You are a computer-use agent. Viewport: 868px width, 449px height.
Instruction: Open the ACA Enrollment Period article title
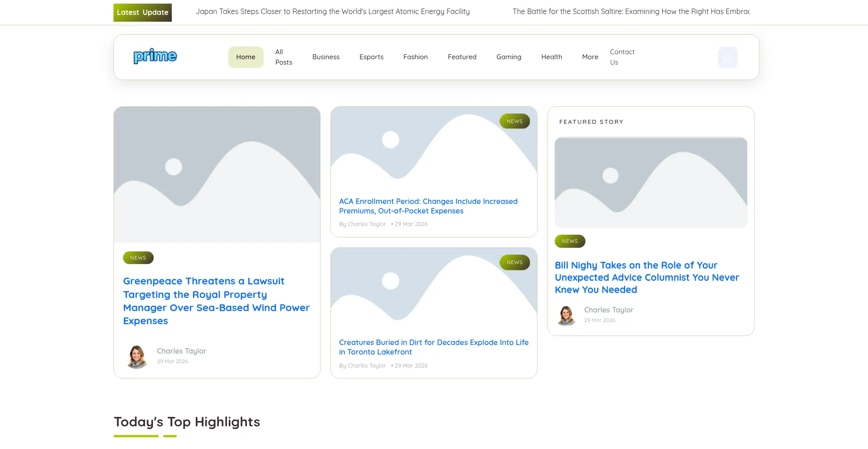click(428, 206)
